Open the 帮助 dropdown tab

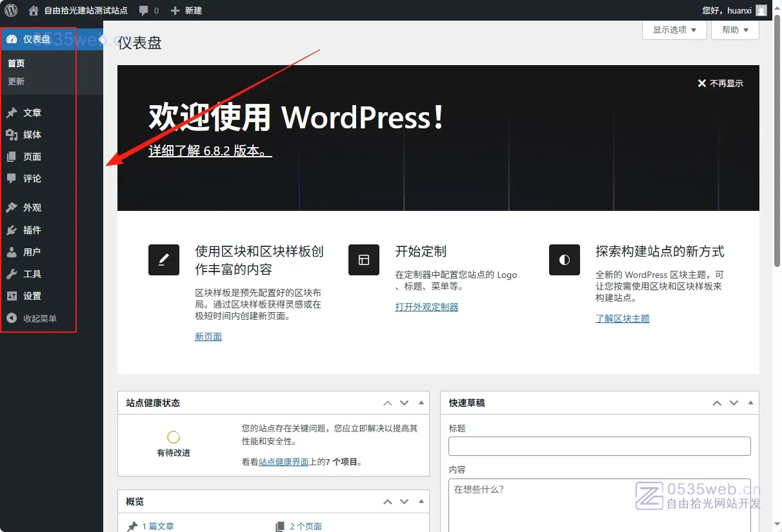(735, 30)
